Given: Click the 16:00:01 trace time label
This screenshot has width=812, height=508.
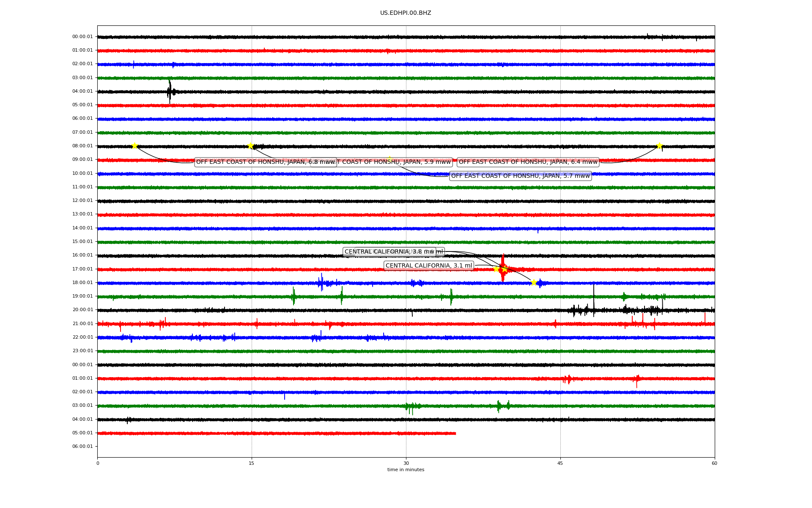Looking at the screenshot, I should point(82,255).
